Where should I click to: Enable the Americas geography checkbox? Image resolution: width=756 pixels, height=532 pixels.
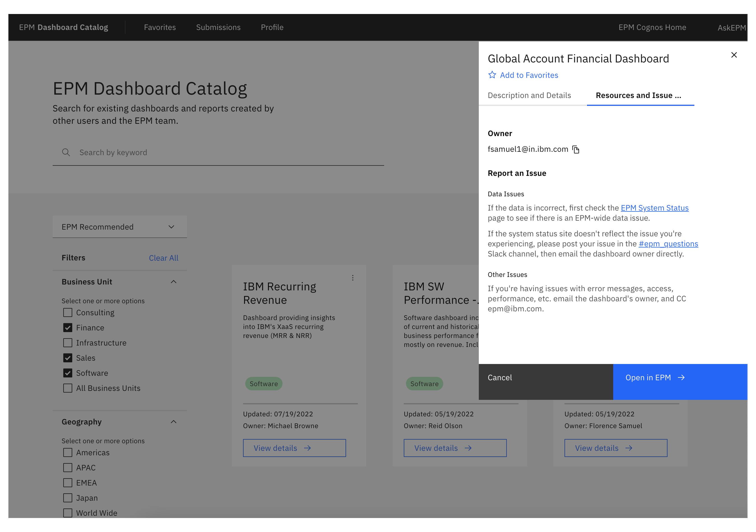pyautogui.click(x=68, y=452)
